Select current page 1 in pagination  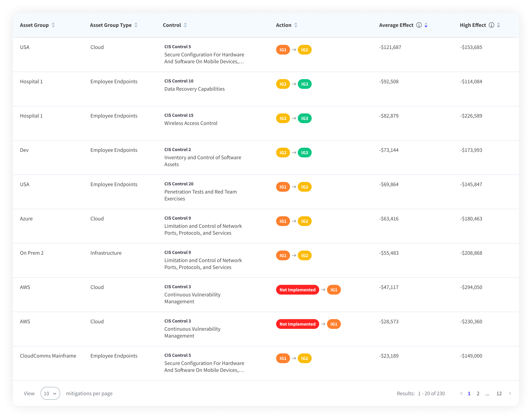[x=469, y=394]
